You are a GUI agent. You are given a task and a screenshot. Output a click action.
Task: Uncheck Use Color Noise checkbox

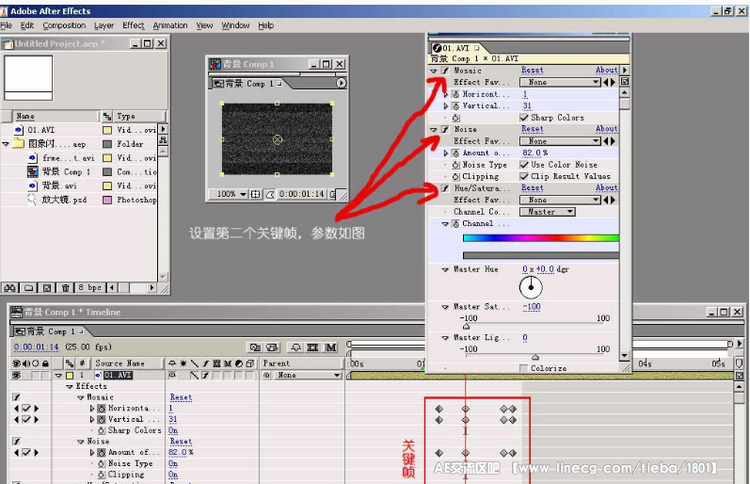click(x=524, y=165)
